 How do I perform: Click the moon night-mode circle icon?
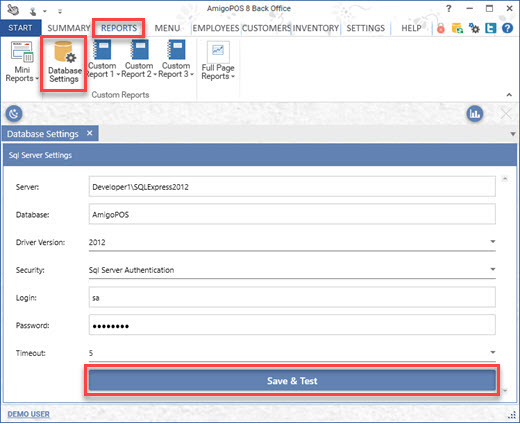tap(14, 114)
